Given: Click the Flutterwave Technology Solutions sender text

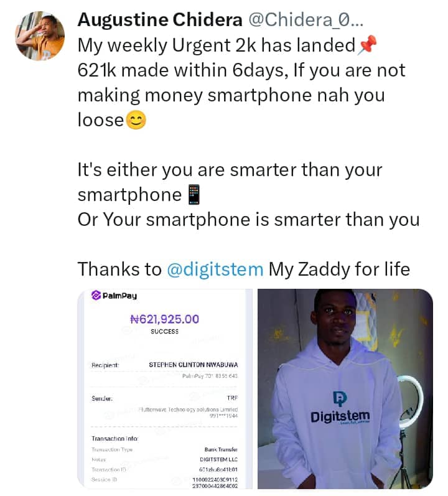Looking at the screenshot, I should (188, 409).
